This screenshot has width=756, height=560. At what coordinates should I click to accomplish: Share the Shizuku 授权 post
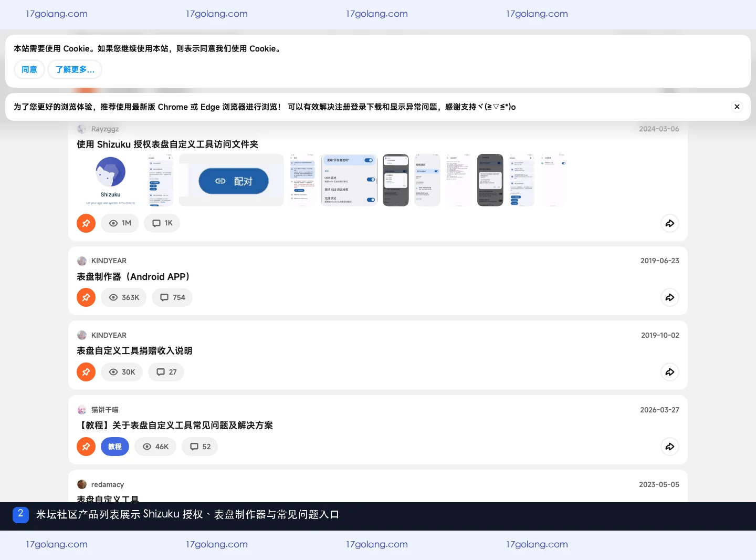coord(670,223)
